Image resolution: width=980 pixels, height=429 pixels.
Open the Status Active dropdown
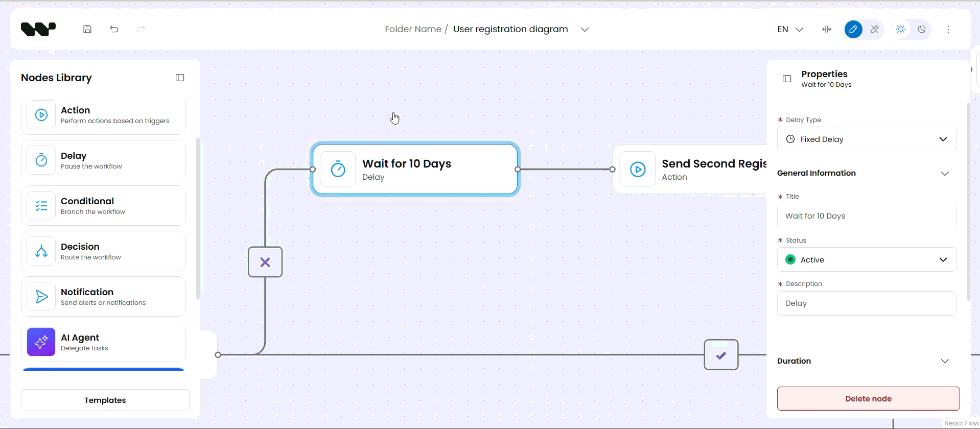867,259
